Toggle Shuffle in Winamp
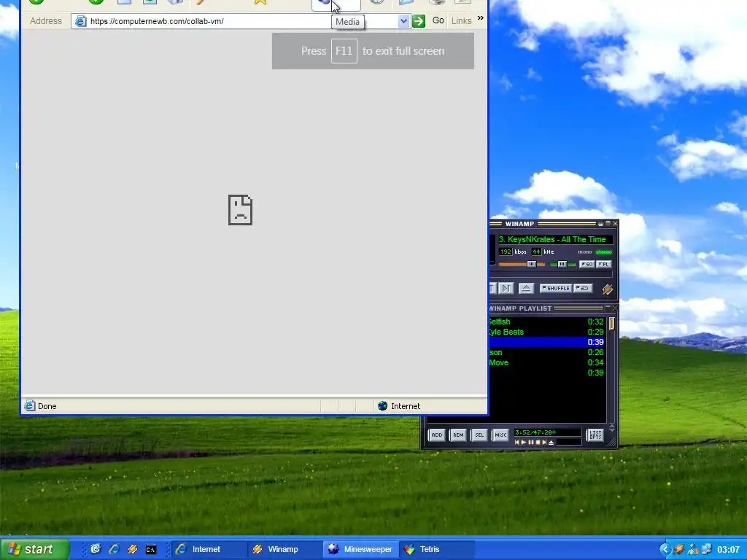Image resolution: width=747 pixels, height=560 pixels. pos(555,288)
